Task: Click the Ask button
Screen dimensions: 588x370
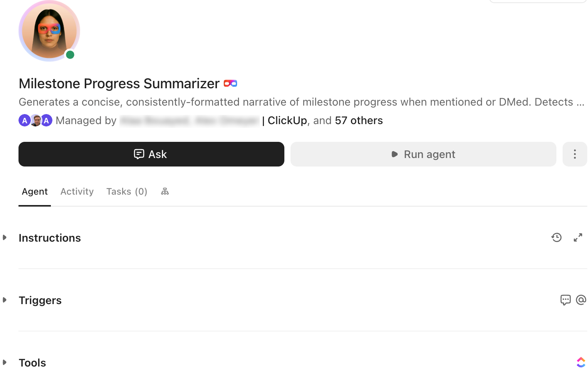Action: [x=151, y=154]
